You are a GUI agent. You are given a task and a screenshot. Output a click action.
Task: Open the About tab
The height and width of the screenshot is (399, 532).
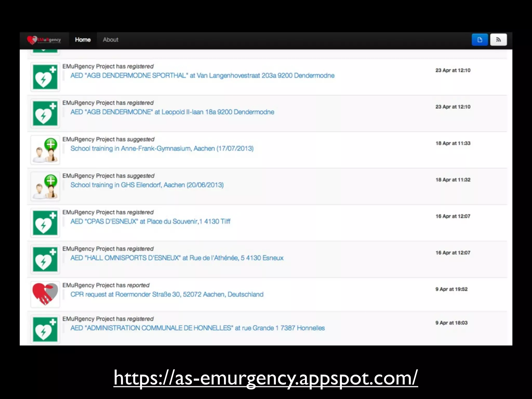(111, 40)
